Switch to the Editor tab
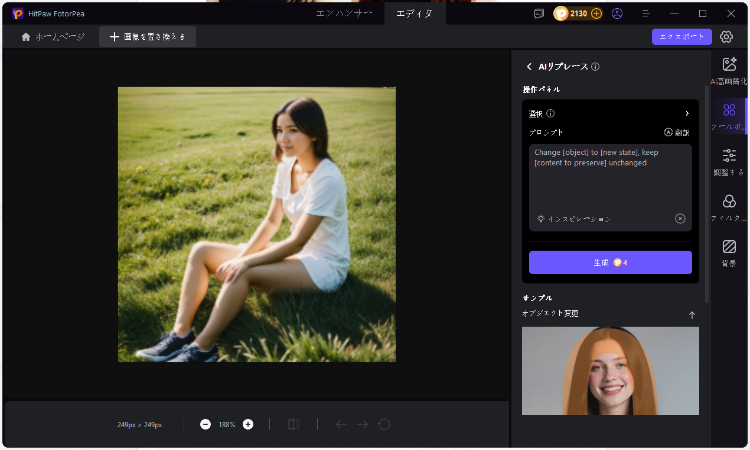Image resolution: width=750 pixels, height=450 pixels. tap(414, 14)
